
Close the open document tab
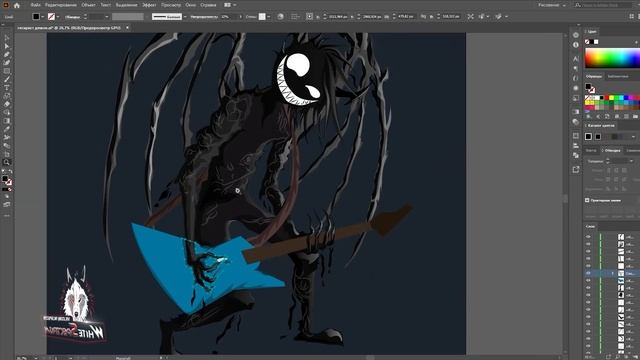point(127,28)
